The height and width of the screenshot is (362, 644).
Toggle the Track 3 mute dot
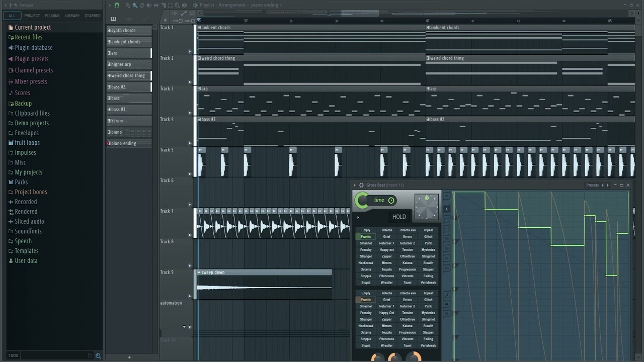click(x=190, y=113)
